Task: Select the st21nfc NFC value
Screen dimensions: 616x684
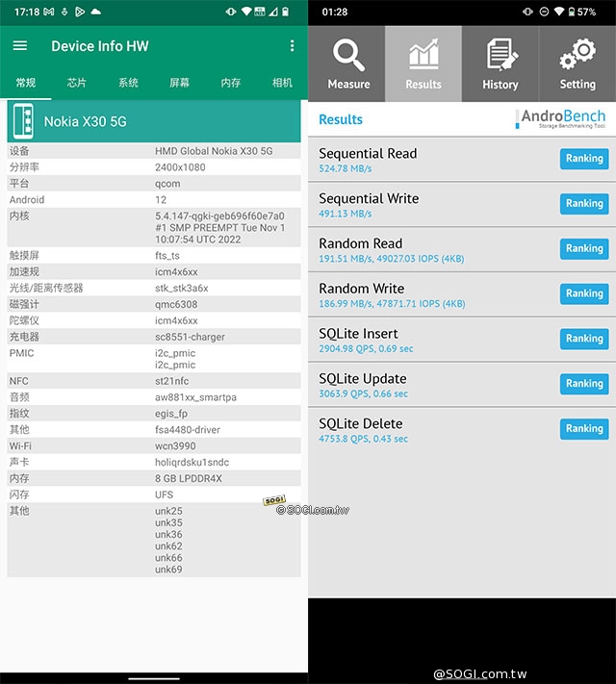Action: tap(171, 381)
